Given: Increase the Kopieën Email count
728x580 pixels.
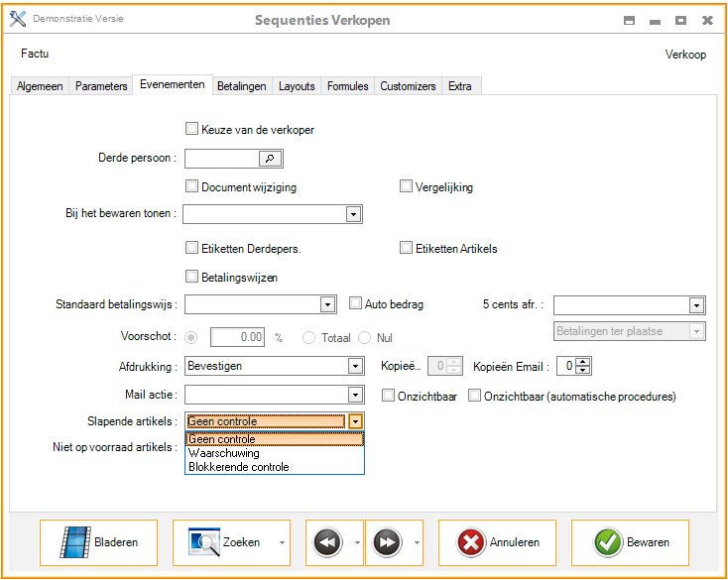Looking at the screenshot, I should [x=584, y=362].
